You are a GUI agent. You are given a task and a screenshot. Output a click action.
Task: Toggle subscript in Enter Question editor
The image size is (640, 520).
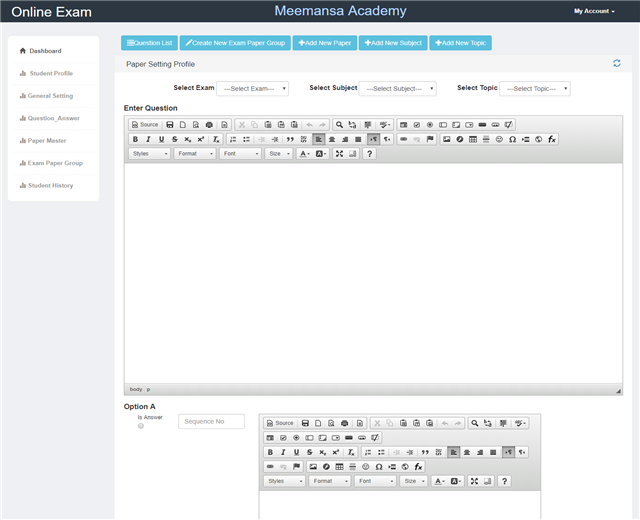188,139
